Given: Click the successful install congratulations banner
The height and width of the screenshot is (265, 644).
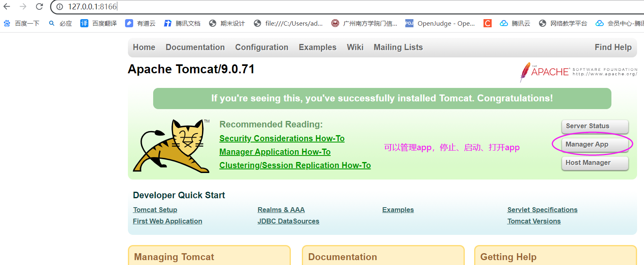Looking at the screenshot, I should (382, 99).
